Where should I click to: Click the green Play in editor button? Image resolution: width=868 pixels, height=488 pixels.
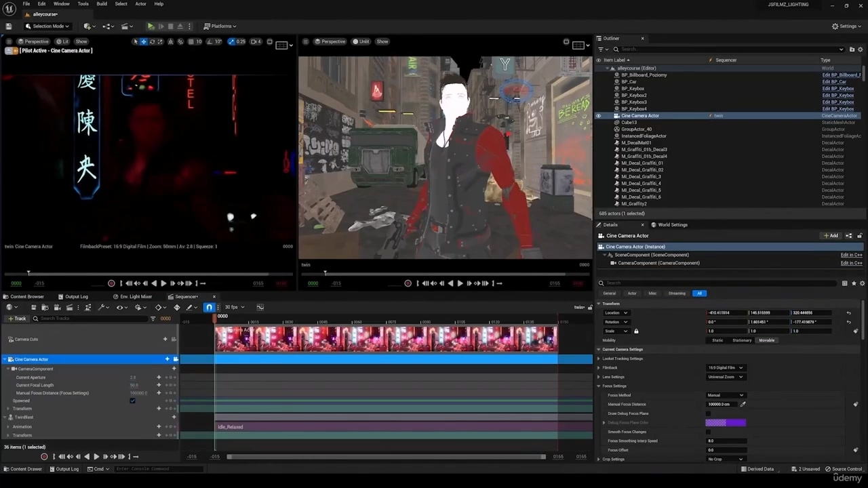click(151, 26)
